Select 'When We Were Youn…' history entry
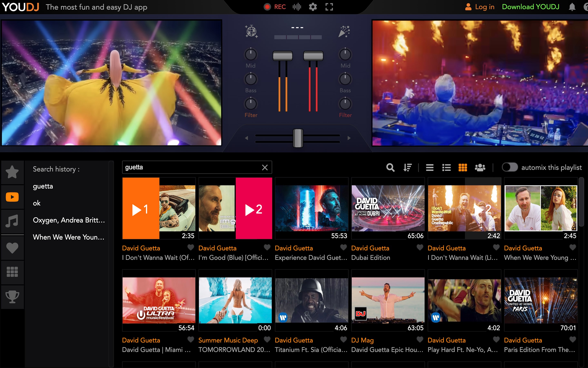Screen dimensions: 588x368 (69, 237)
